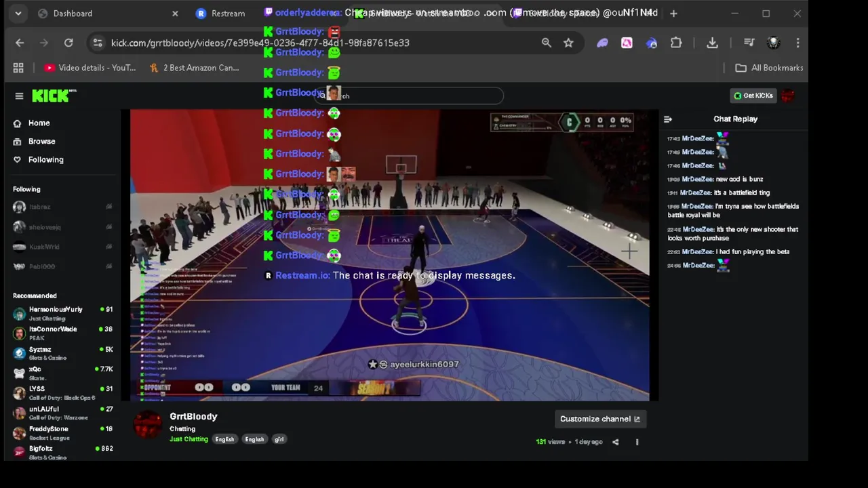
Task: Open the Just Chatting category link
Action: (x=189, y=439)
